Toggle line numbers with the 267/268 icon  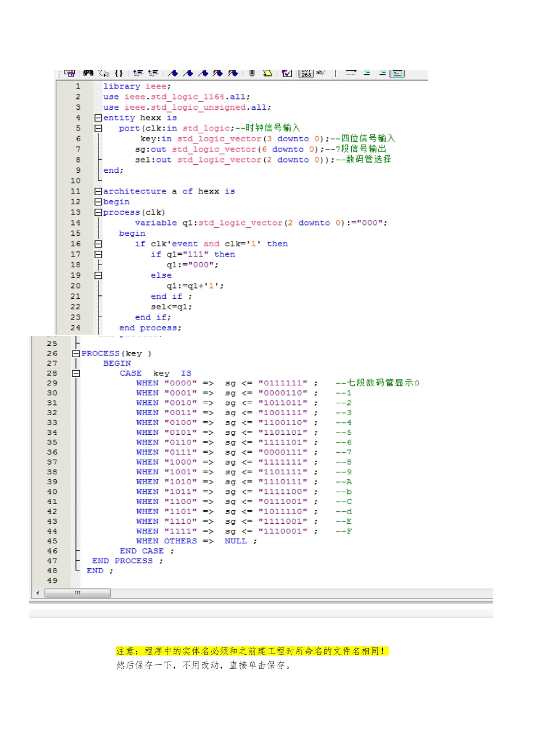pyautogui.click(x=306, y=73)
